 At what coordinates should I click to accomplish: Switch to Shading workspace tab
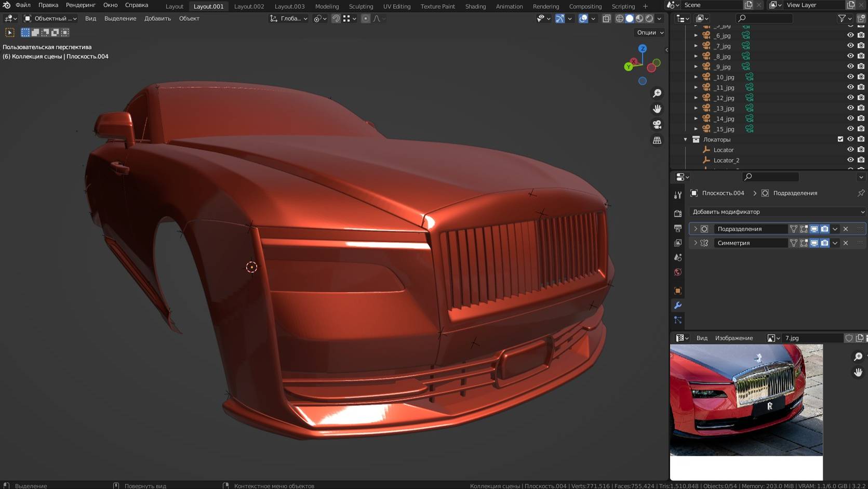click(x=475, y=6)
